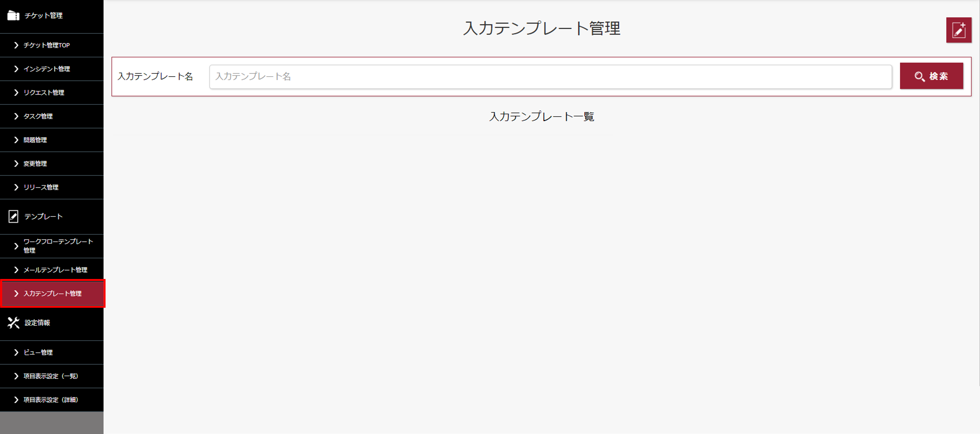
Task: Click the 設定情報 tools icon
Action: (13, 323)
